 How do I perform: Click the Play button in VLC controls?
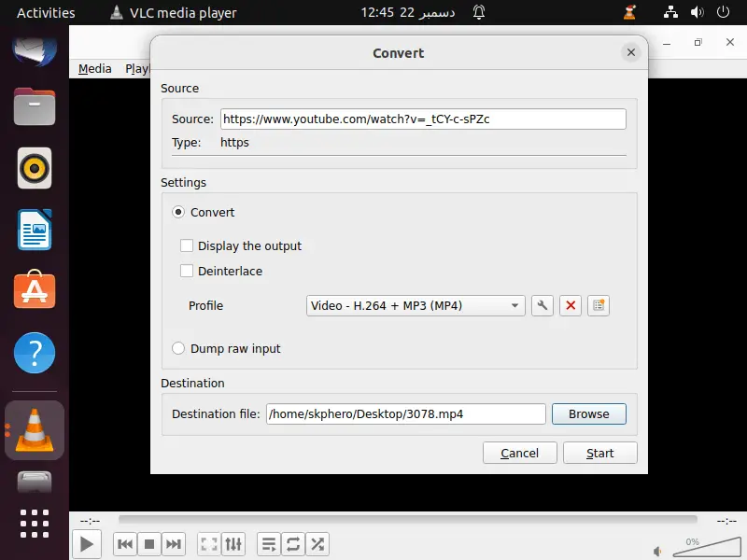(87, 544)
